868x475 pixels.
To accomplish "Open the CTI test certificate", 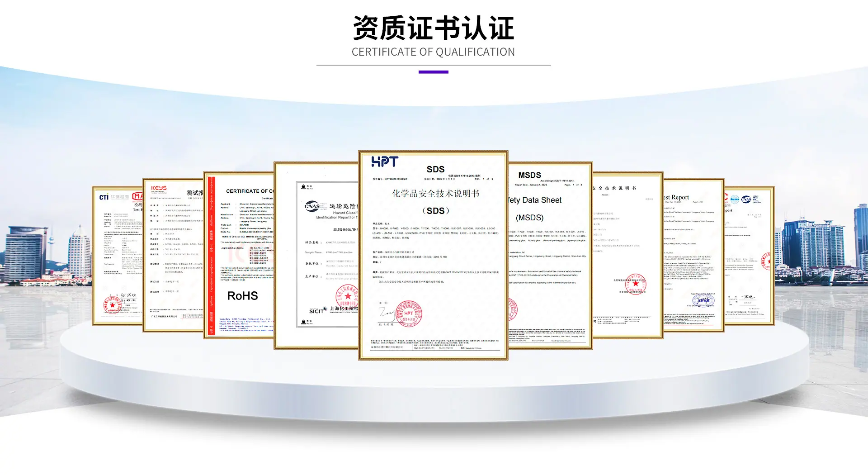I will [x=118, y=256].
